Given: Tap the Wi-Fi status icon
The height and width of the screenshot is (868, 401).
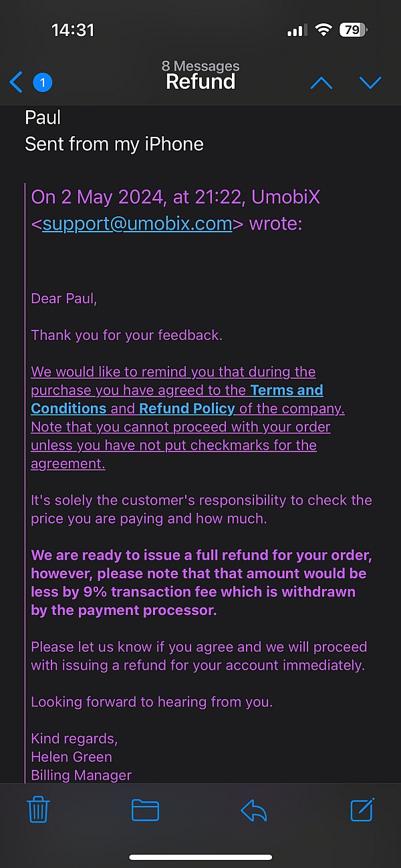Looking at the screenshot, I should pos(323,30).
